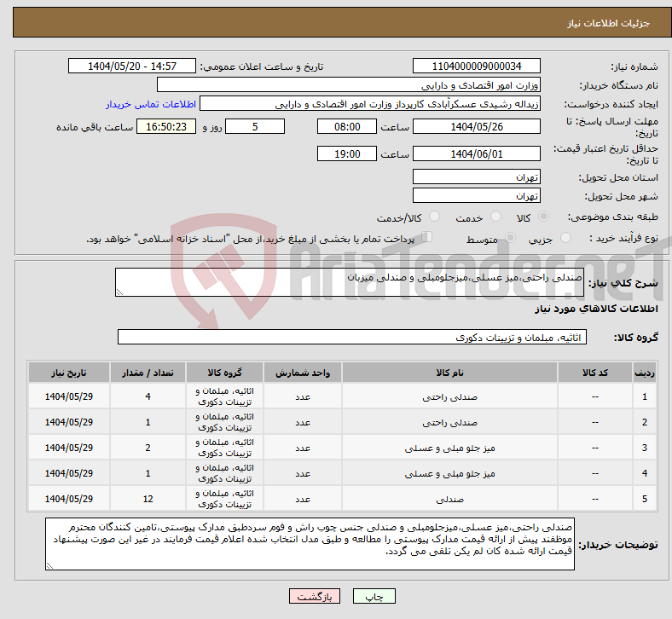Click the نام کالا column header
The height and width of the screenshot is (619, 672).
(449, 373)
